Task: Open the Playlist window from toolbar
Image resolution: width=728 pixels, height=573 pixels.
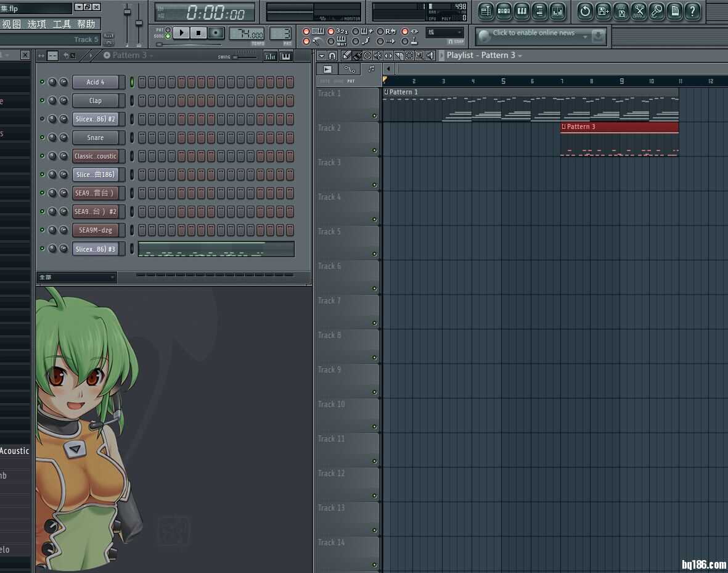Action: [x=486, y=10]
